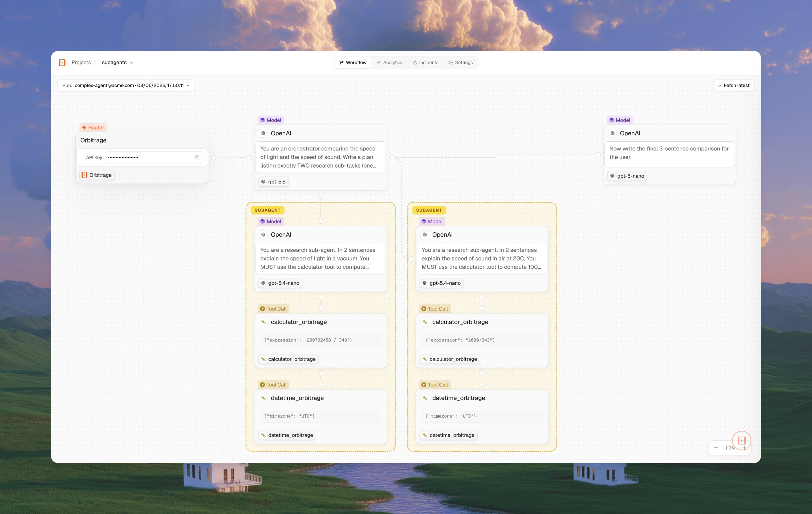Click the Model badge above the final comparison node
Viewport: 812px width, 514px height.
coord(619,120)
